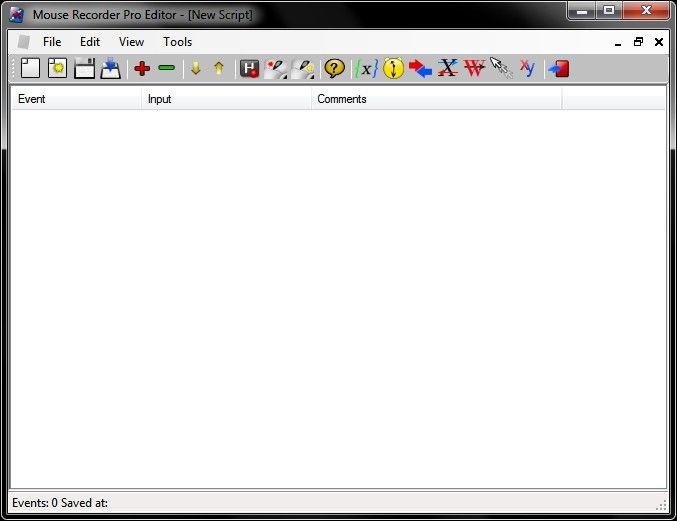The height and width of the screenshot is (521, 677).
Task: Click the Xy coordinates icon
Action: coord(527,68)
